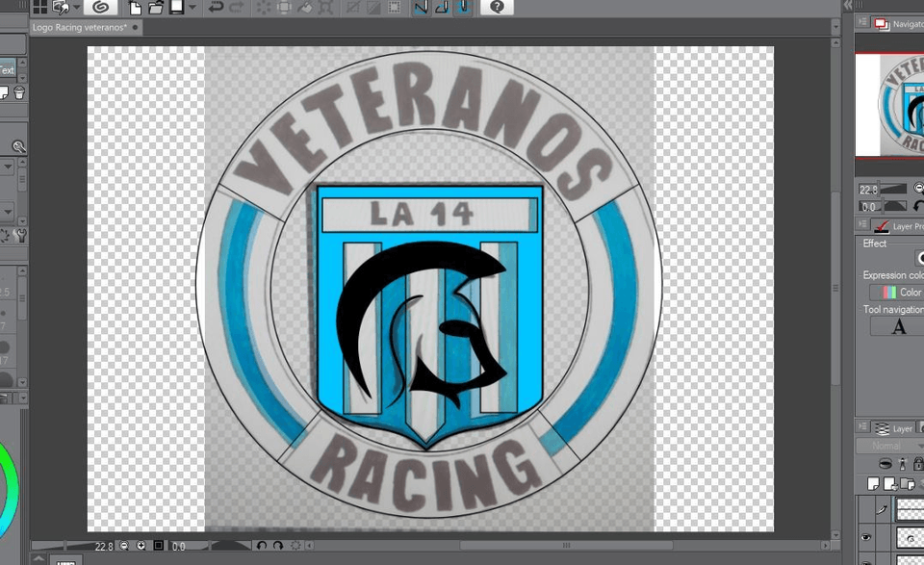Click the Redo arrow in top toolbar
Image resolution: width=924 pixels, height=565 pixels.
pos(237,7)
